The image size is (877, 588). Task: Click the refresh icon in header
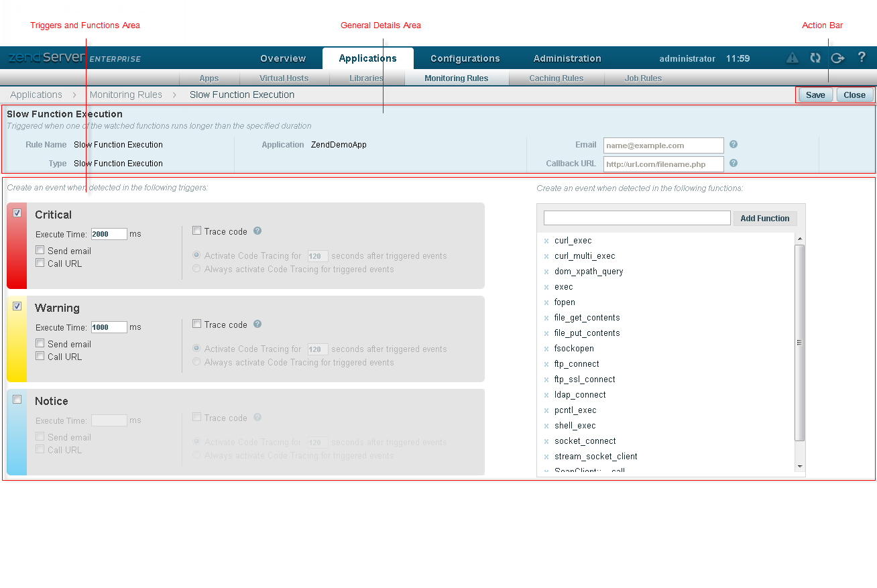tap(815, 58)
